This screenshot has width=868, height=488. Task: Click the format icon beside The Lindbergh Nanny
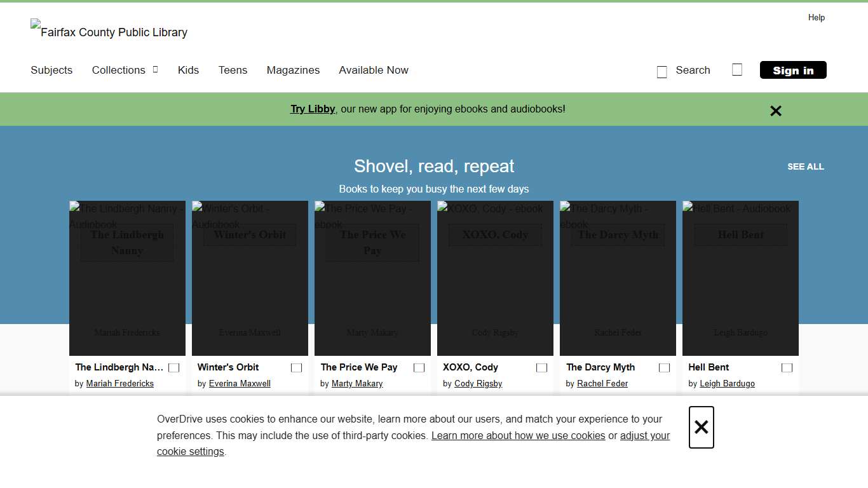click(173, 367)
